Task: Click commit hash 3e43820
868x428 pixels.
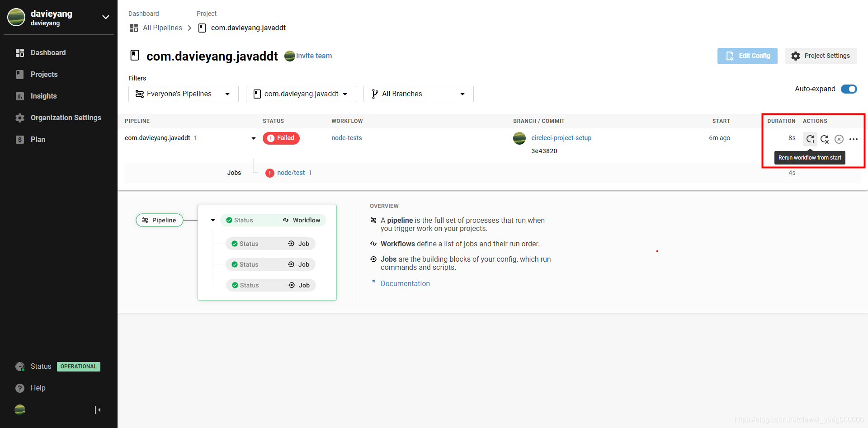Action: (x=544, y=151)
